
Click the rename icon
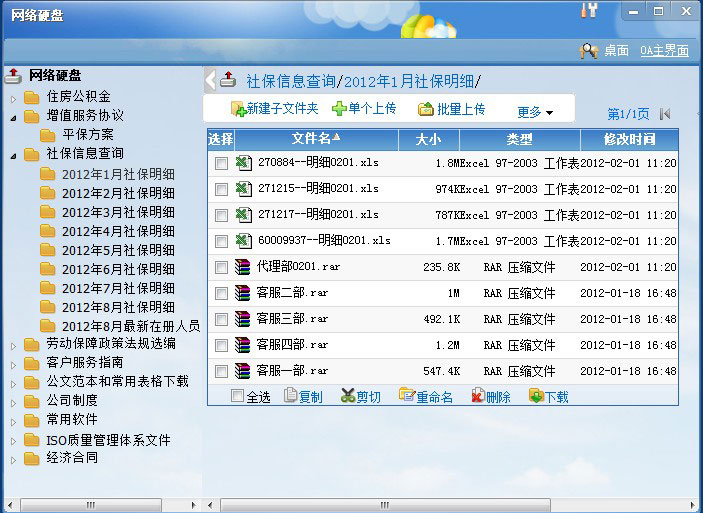pos(407,395)
